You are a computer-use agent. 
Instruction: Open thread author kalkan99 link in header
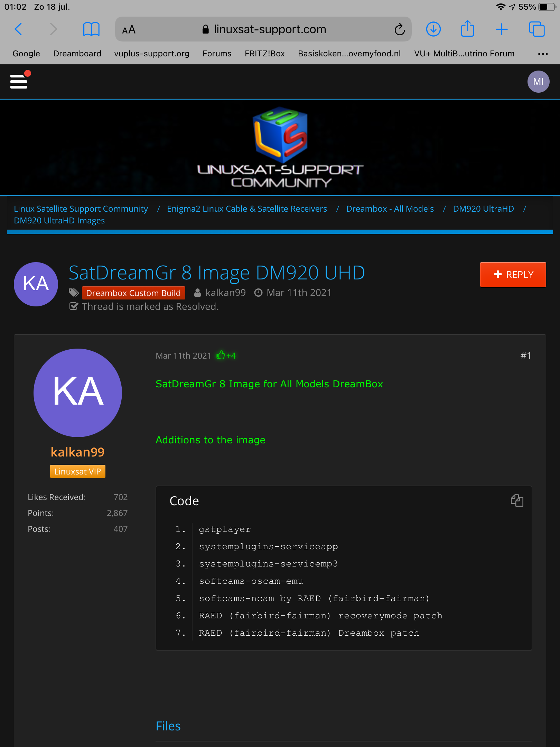[225, 293]
